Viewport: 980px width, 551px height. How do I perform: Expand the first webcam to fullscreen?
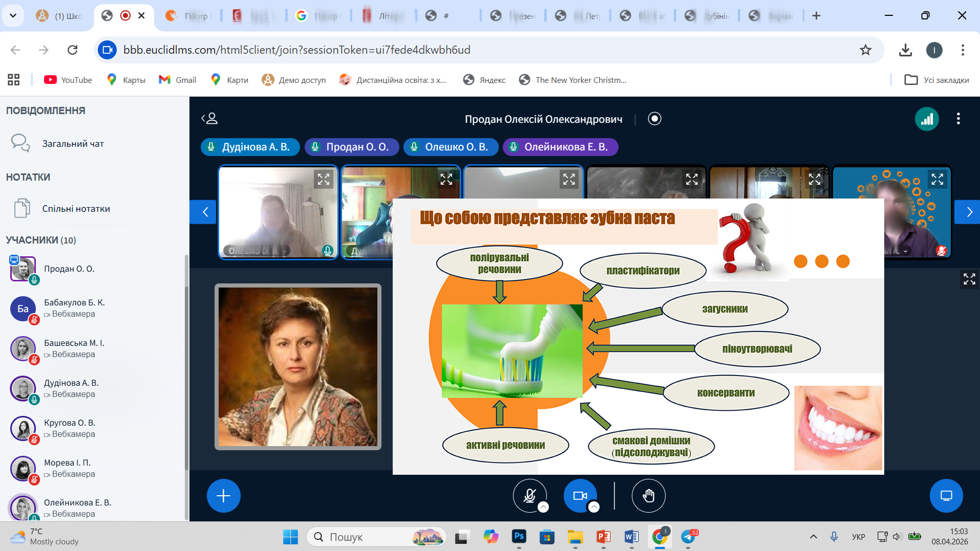[323, 180]
